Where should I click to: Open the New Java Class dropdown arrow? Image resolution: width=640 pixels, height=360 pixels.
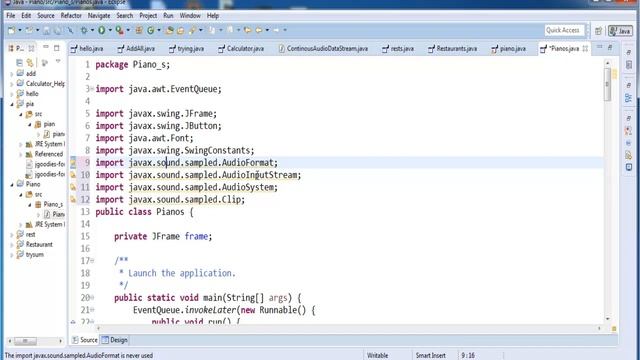pyautogui.click(x=159, y=30)
